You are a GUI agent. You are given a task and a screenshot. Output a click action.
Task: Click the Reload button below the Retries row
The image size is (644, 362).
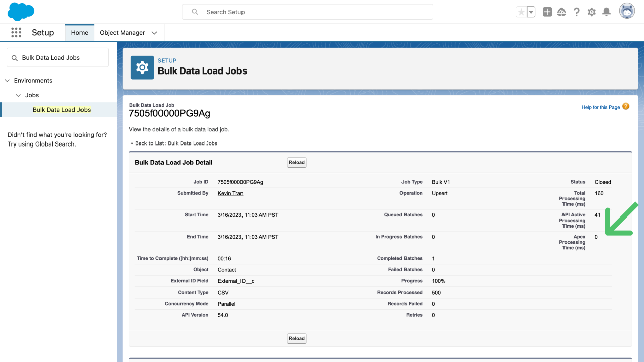tap(297, 338)
